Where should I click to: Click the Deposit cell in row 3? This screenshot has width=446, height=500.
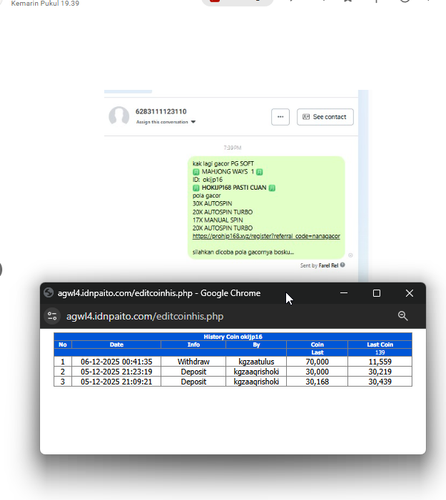(x=193, y=382)
